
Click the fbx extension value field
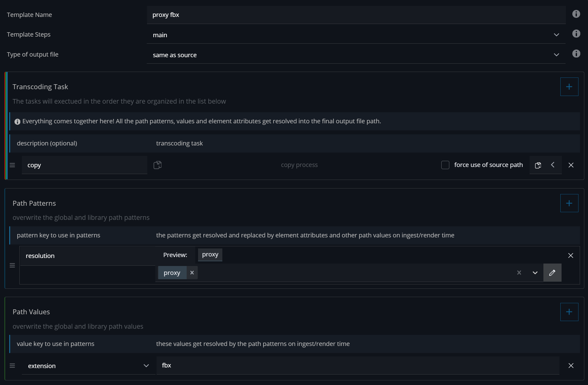coord(357,365)
